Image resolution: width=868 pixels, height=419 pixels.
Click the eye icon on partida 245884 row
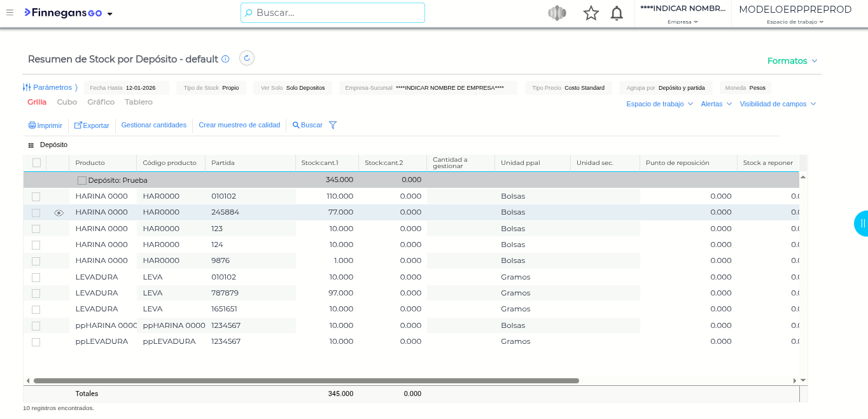(x=59, y=213)
